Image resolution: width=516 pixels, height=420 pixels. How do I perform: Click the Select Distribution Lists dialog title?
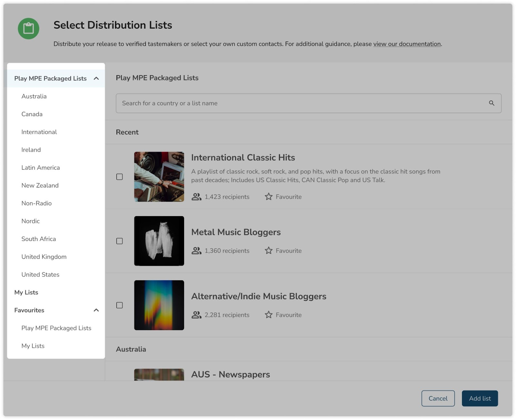tap(113, 25)
